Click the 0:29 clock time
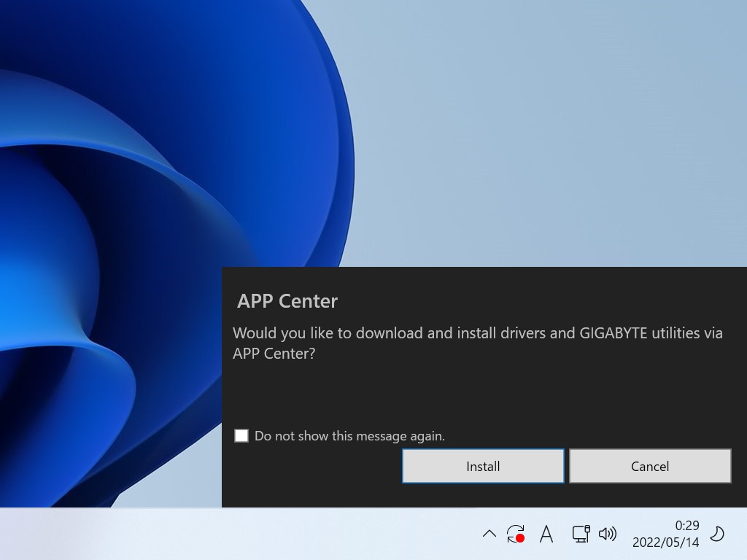747x560 pixels. (x=686, y=525)
